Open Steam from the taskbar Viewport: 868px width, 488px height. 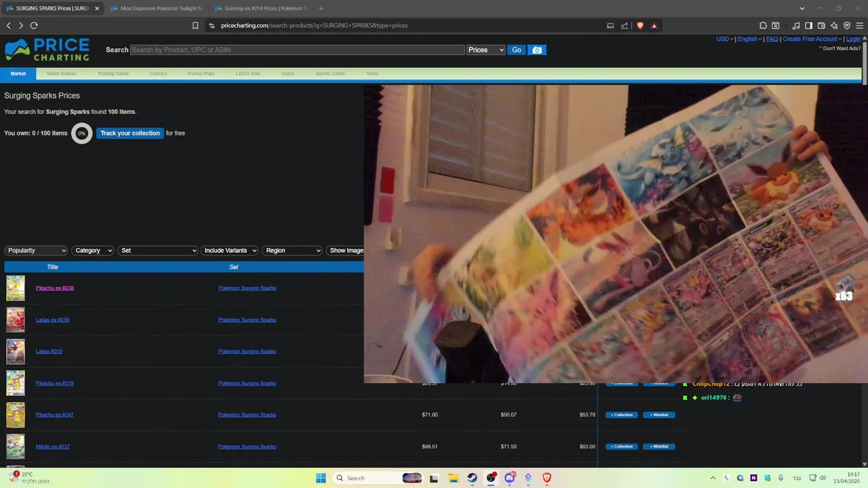pyautogui.click(x=472, y=478)
